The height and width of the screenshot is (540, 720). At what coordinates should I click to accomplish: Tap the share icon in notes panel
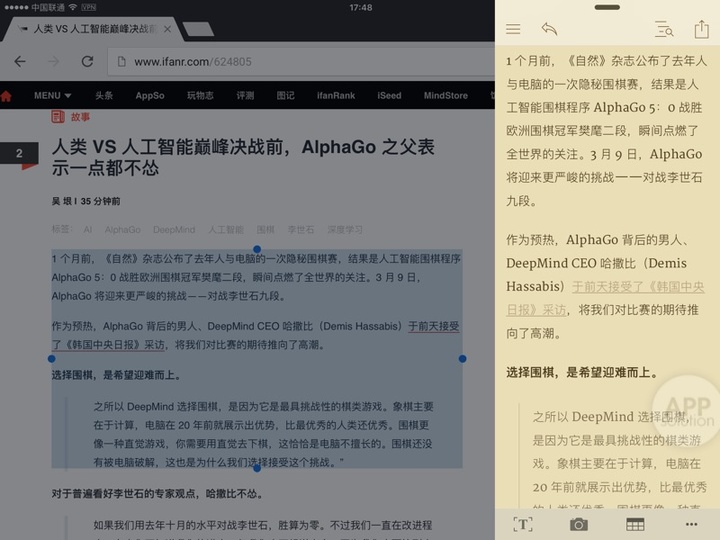tap(701, 29)
